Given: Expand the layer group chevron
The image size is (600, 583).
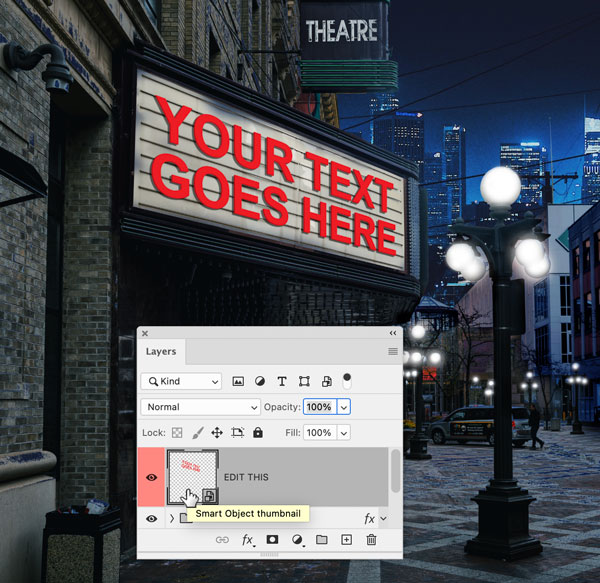Looking at the screenshot, I should pos(172,518).
